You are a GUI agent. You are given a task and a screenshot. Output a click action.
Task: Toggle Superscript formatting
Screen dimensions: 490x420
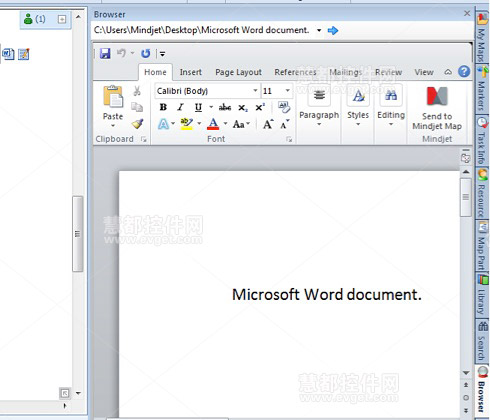click(x=260, y=107)
